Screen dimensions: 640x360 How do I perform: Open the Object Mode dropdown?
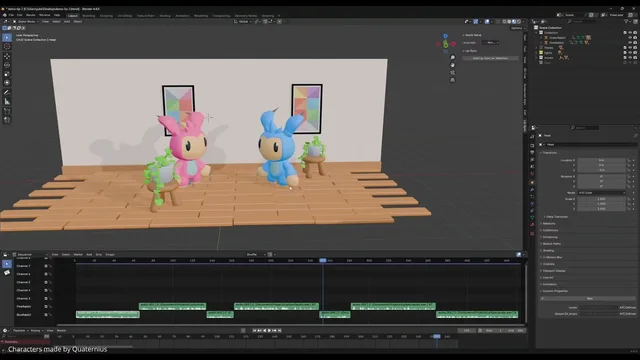(26, 22)
